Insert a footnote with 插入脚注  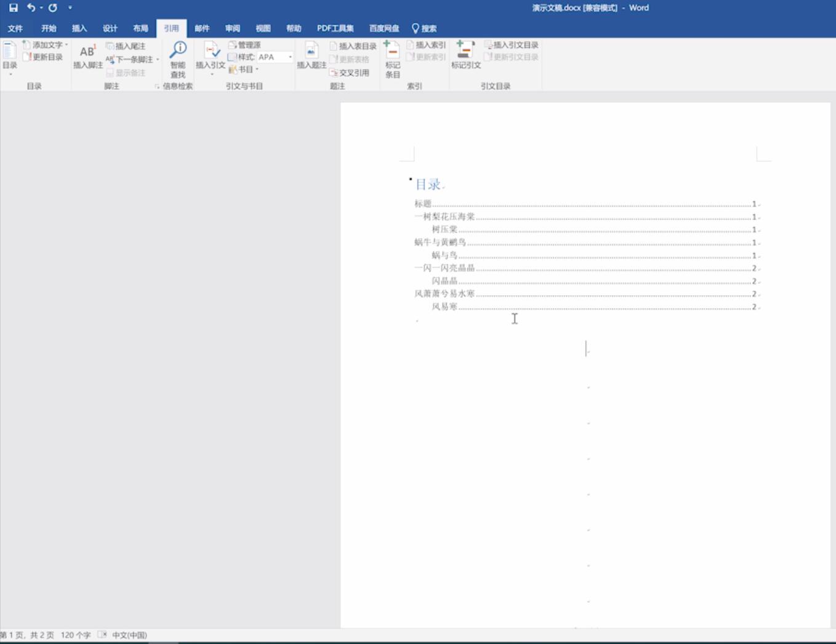point(88,57)
